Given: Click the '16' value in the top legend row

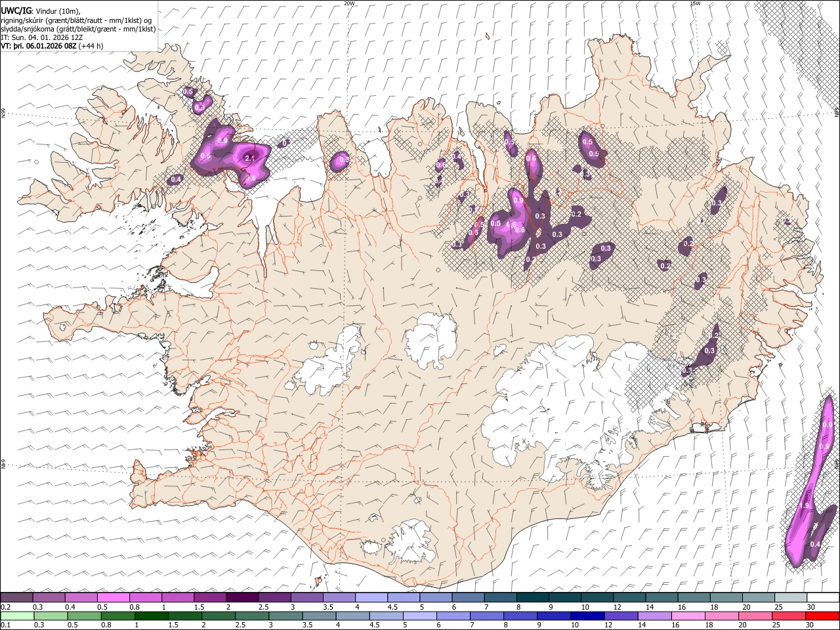Looking at the screenshot, I should (x=682, y=606).
